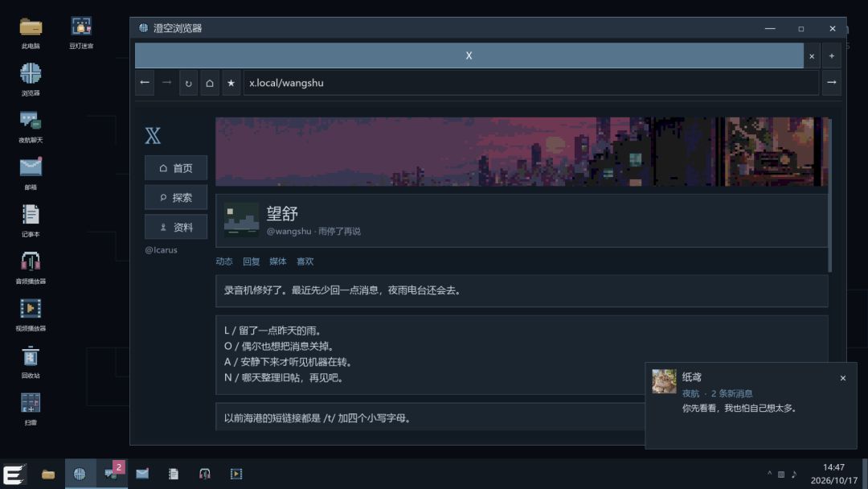Click the tray network/battery icon
This screenshot has height=489, width=868.
[x=781, y=474]
